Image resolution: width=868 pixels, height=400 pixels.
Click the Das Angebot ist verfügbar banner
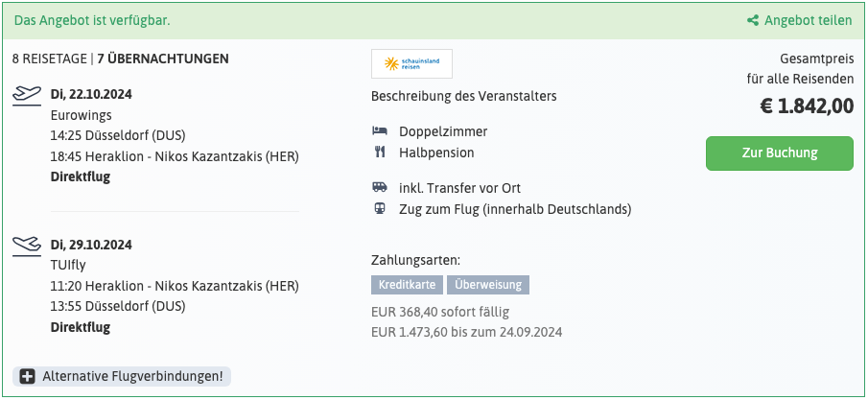92,19
